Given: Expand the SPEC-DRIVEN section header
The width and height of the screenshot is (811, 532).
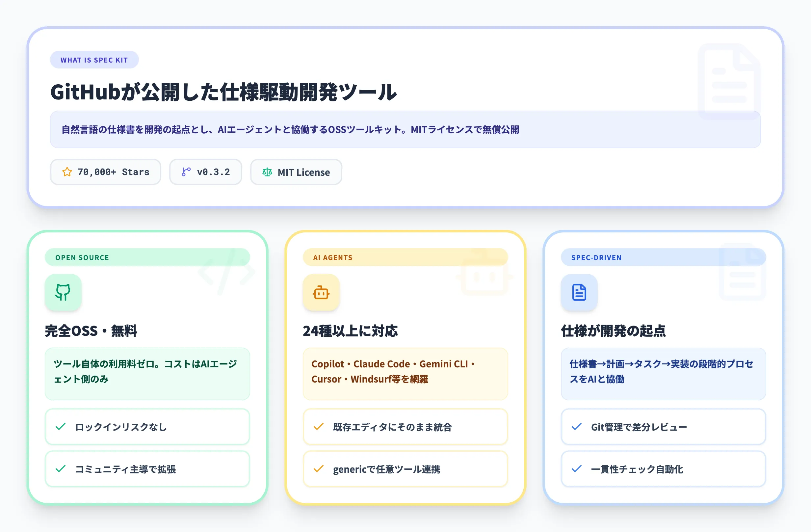Looking at the screenshot, I should [663, 257].
